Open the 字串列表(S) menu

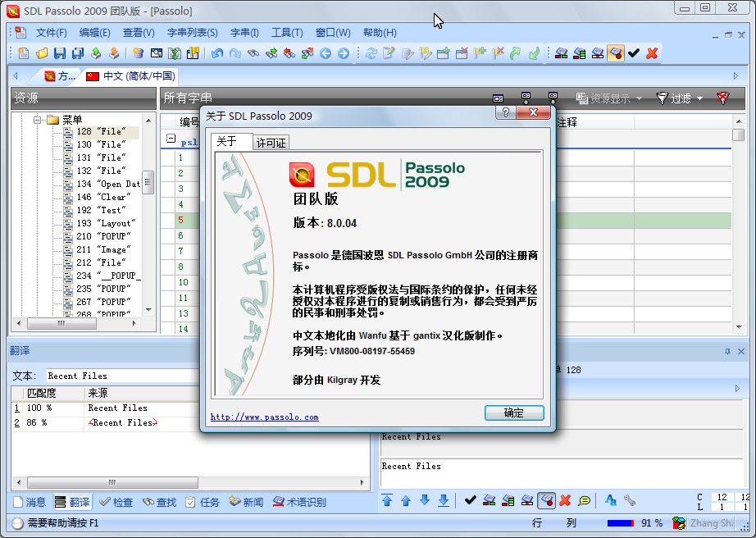click(x=193, y=32)
